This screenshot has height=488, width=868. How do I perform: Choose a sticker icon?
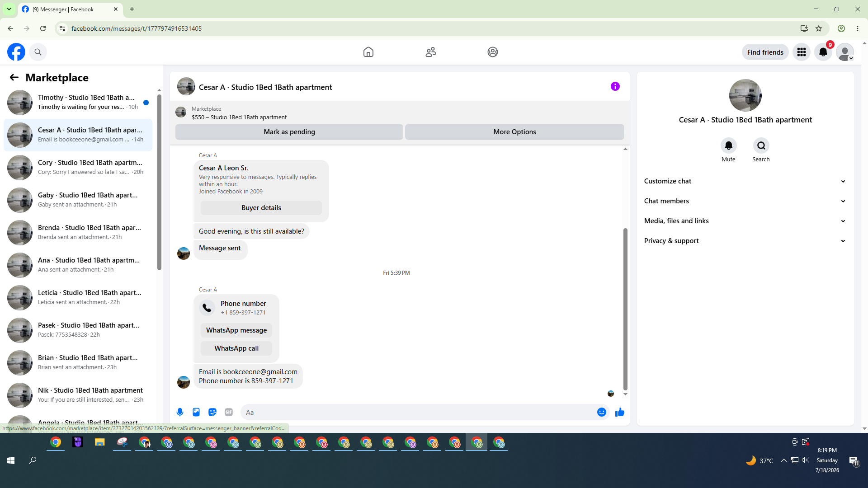point(212,412)
